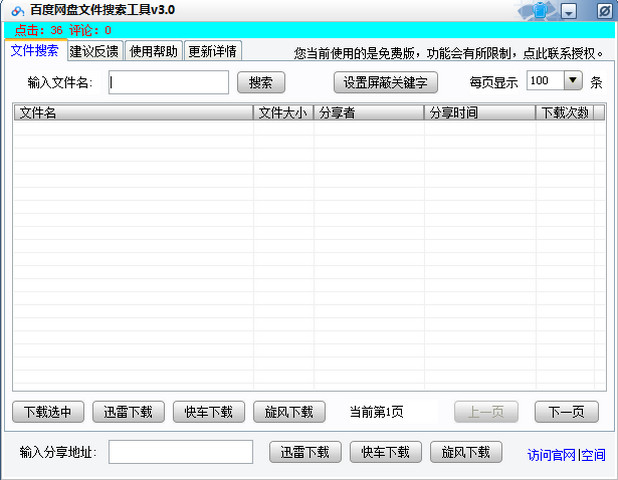
Task: Click the 下载选中 button
Action: click(x=48, y=412)
